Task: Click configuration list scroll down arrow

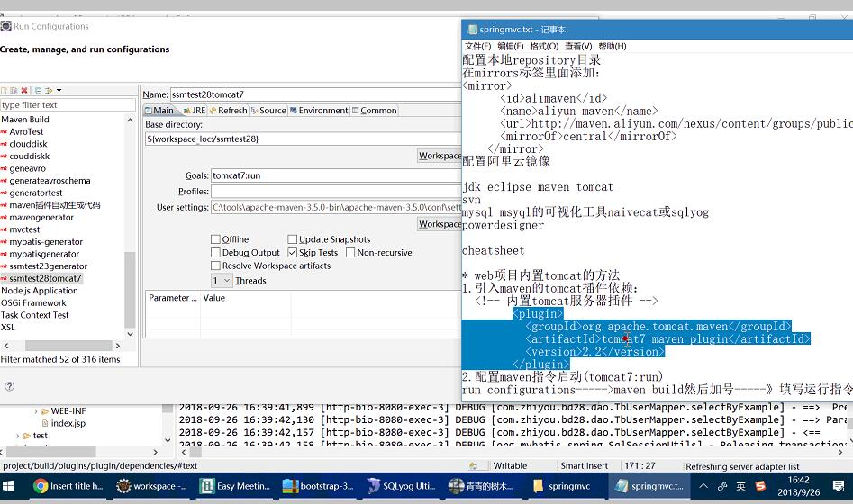Action: click(130, 333)
